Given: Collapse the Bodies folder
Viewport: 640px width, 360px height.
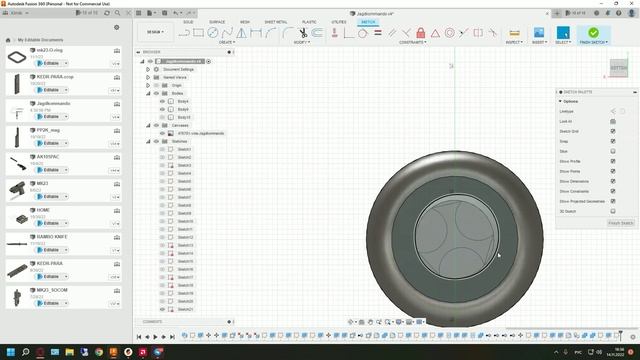Looking at the screenshot, I should click(148, 93).
